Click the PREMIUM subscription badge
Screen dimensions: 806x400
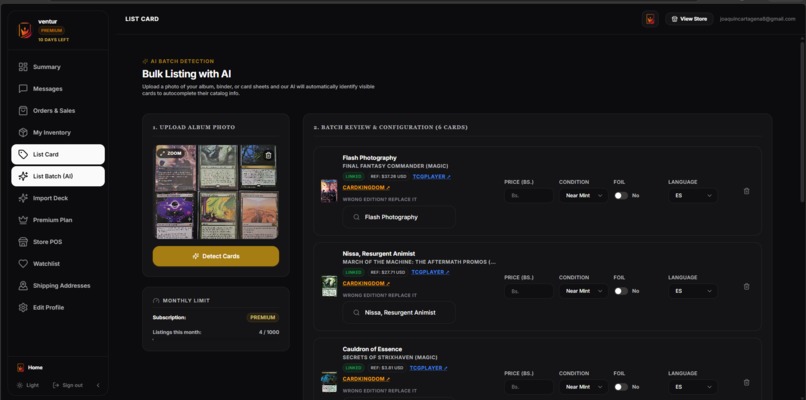(263, 318)
